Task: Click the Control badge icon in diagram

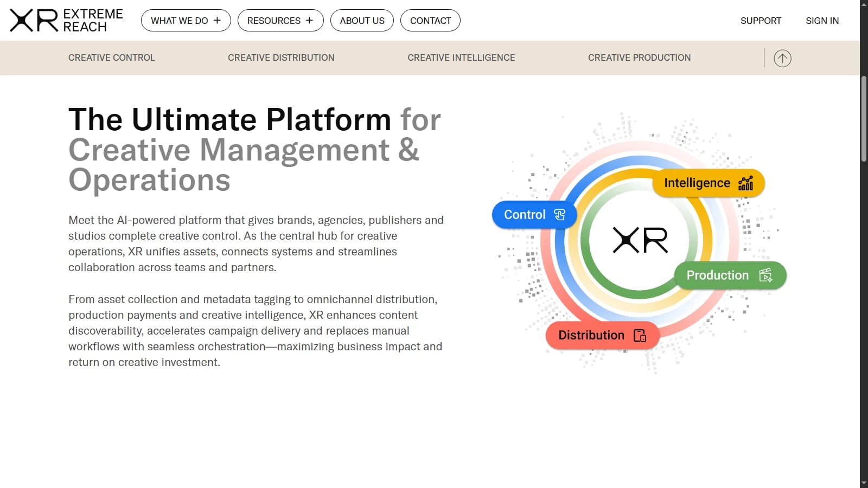Action: click(559, 215)
